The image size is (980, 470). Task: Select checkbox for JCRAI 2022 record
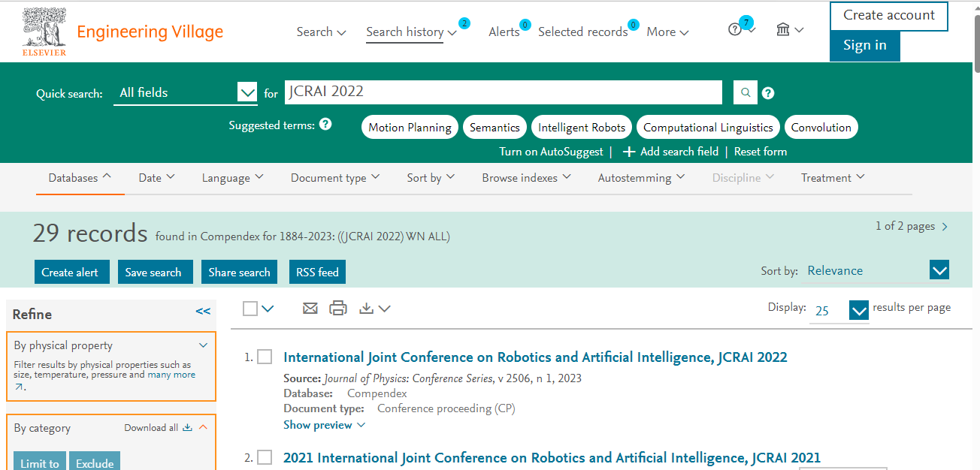point(265,357)
